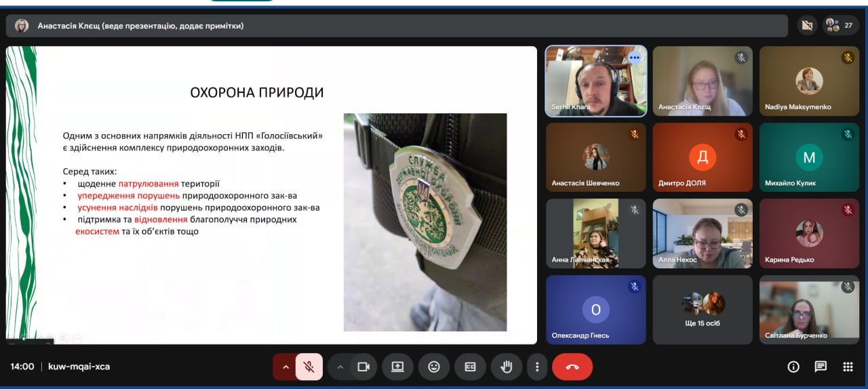Open the 'Ще 15 осіб' tile
This screenshot has height=389, width=868.
coord(703,310)
